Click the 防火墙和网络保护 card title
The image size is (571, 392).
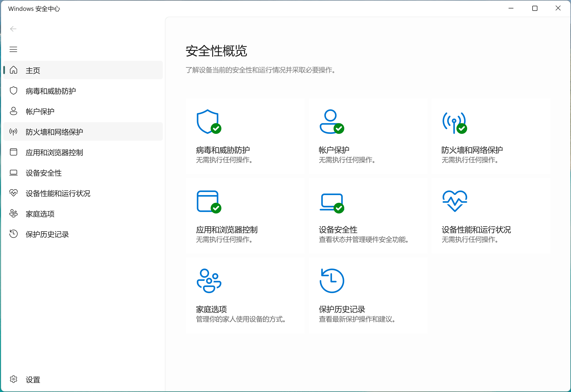click(x=472, y=150)
